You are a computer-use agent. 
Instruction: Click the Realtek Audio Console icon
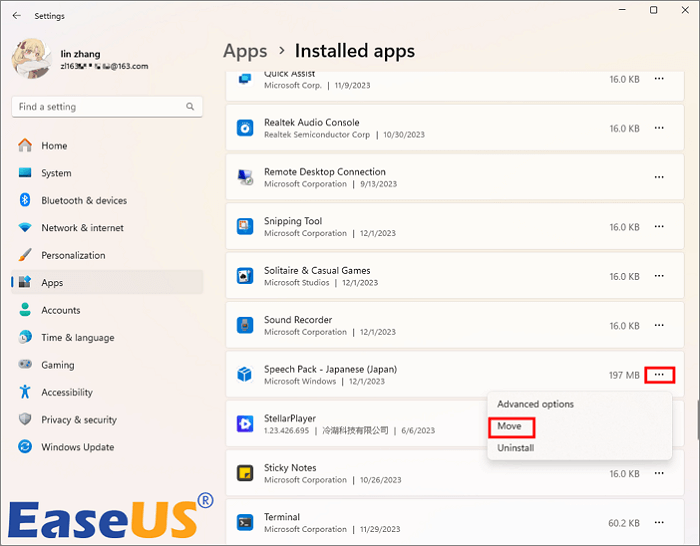pyautogui.click(x=245, y=129)
